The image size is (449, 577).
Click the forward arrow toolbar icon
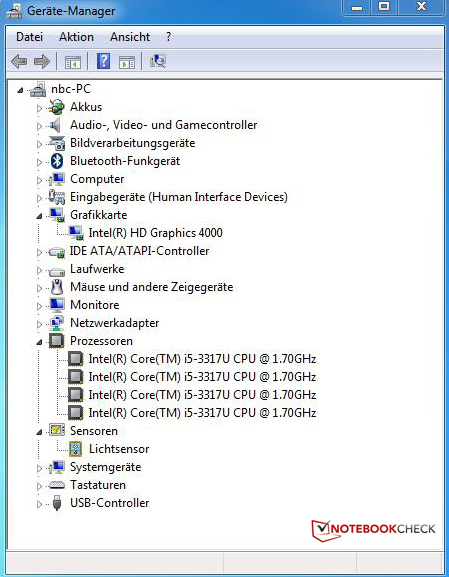(x=42, y=61)
